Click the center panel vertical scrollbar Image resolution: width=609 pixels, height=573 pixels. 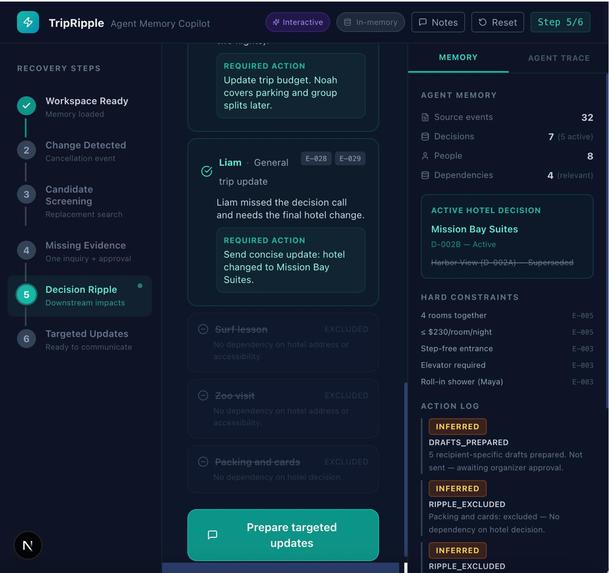pos(405,469)
